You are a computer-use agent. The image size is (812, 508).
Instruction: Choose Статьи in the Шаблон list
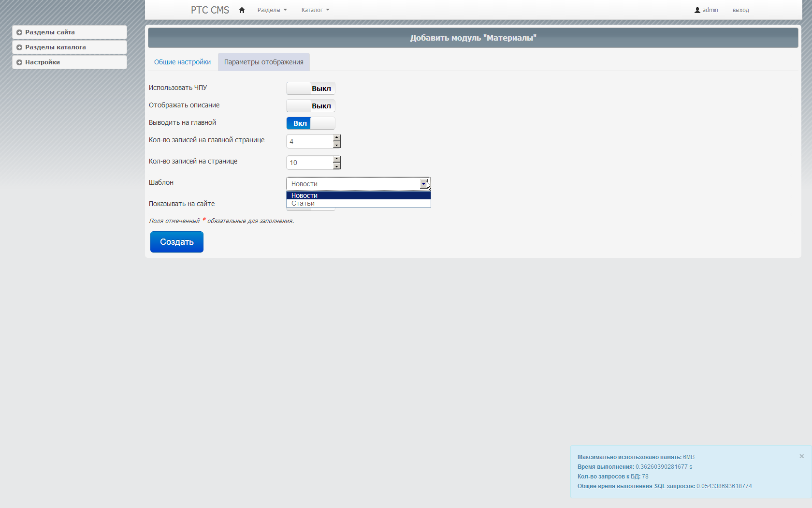359,203
